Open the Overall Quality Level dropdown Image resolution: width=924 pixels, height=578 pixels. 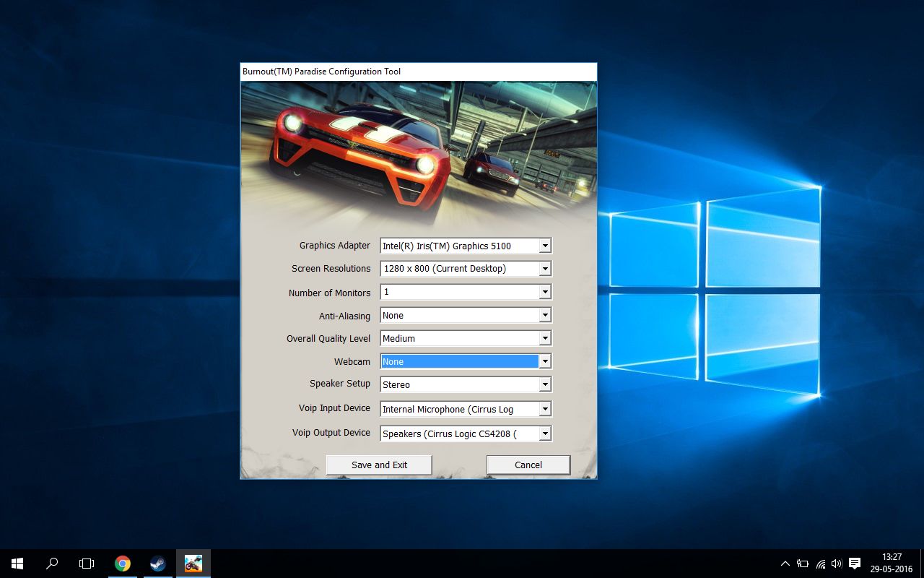(x=466, y=338)
